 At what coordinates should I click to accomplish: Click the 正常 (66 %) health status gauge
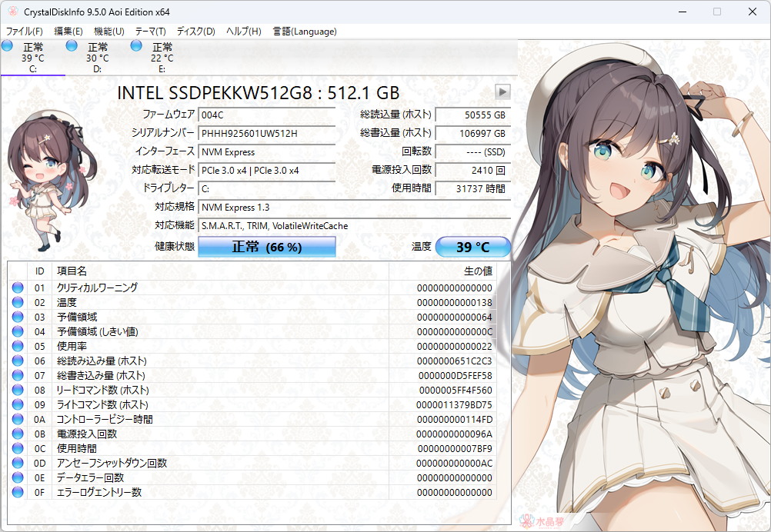coord(266,246)
